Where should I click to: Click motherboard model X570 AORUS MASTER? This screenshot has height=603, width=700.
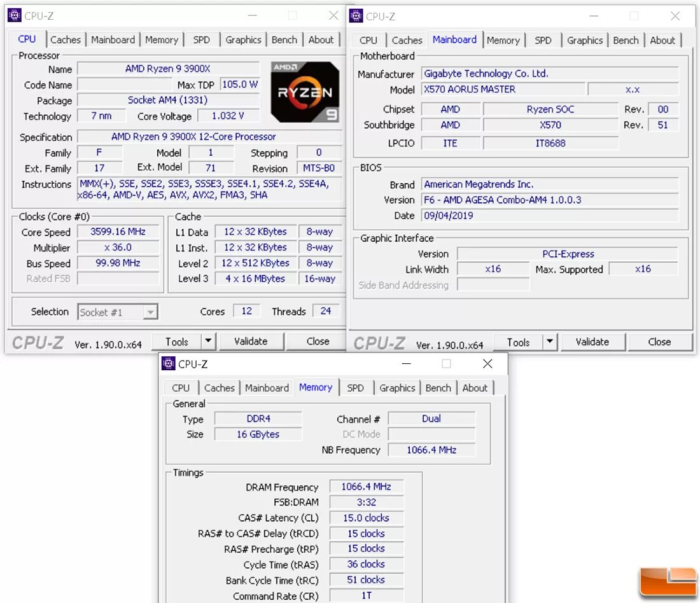(503, 89)
